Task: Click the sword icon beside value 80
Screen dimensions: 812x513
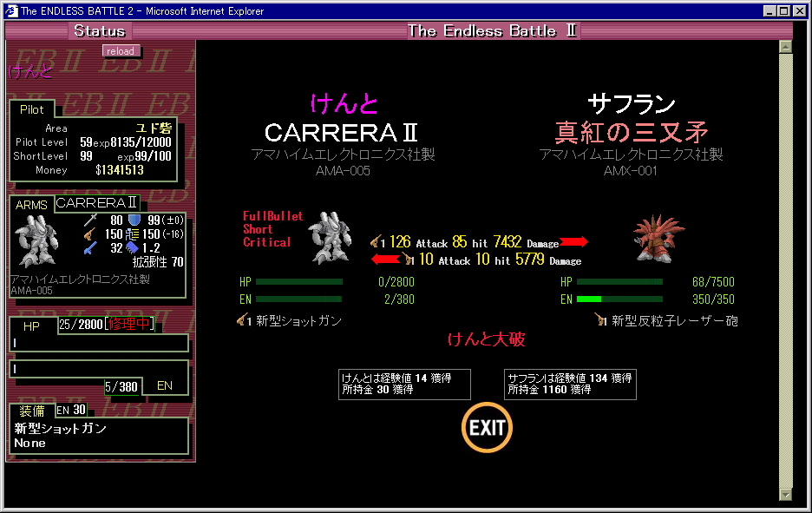Action: coord(91,220)
